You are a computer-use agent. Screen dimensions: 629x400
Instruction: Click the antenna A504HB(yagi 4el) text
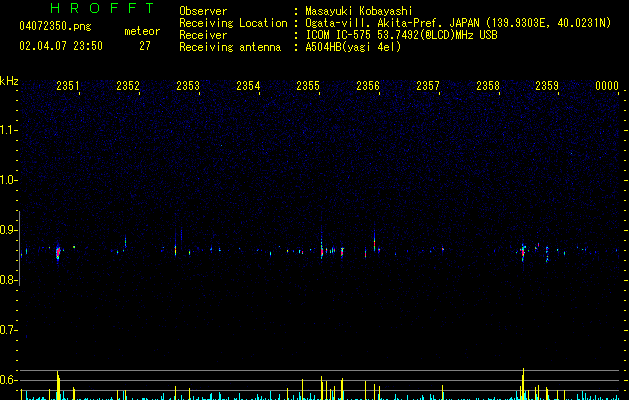(353, 47)
